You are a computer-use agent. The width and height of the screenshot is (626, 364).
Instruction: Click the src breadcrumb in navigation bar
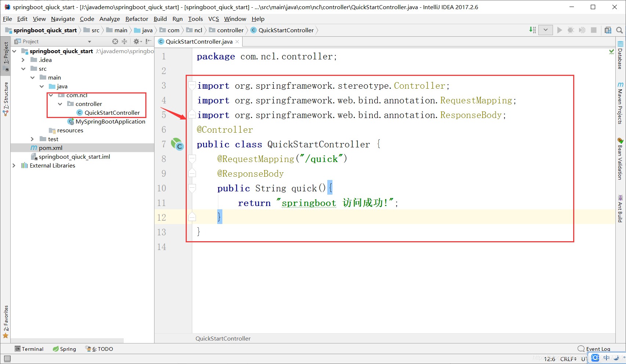point(92,30)
